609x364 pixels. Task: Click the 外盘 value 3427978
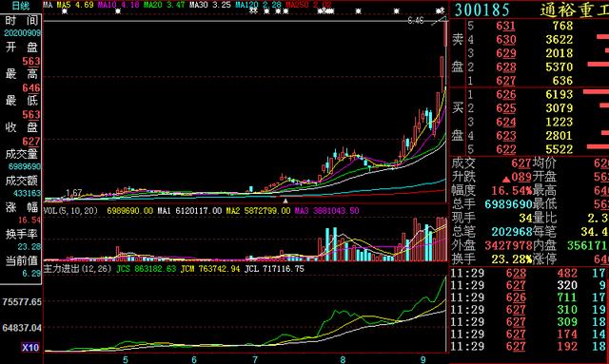(x=508, y=245)
